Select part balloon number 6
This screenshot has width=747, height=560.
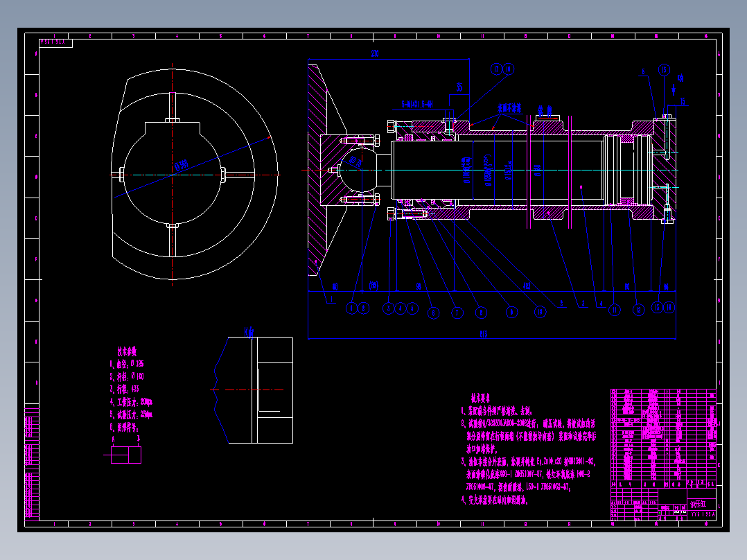[x=434, y=313]
